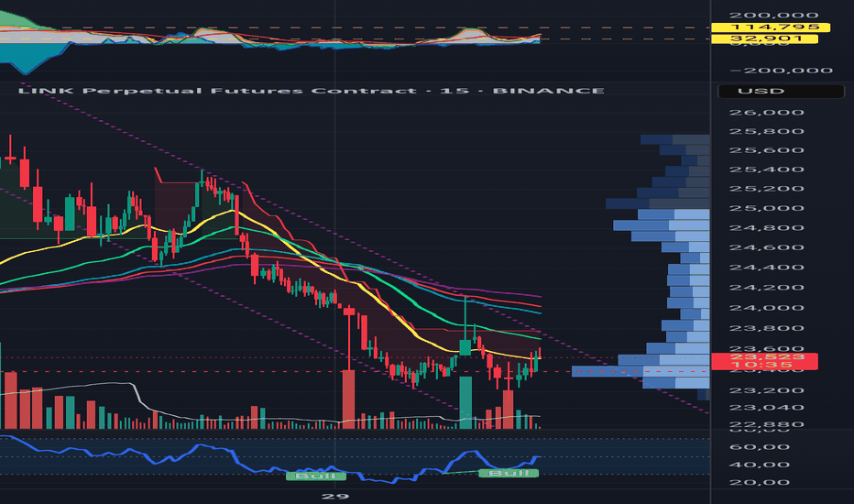Click the date label 29 on time axis

coord(335,497)
